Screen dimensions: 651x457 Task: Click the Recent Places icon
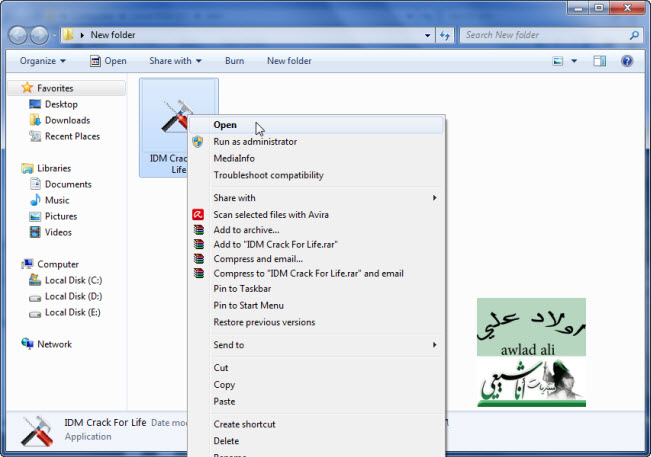[35, 136]
